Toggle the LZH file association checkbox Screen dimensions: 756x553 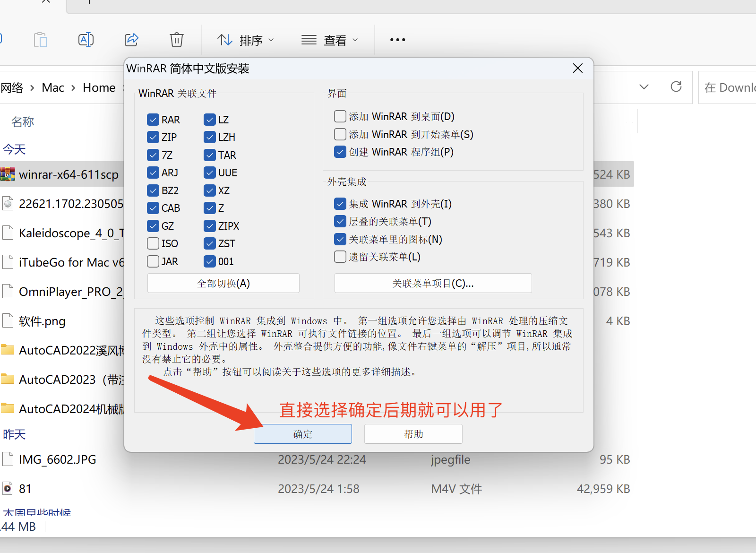pos(210,137)
